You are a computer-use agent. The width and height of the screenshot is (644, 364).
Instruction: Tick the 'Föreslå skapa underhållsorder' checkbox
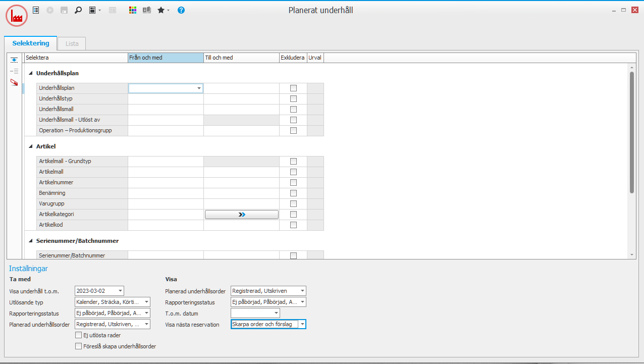coord(78,346)
